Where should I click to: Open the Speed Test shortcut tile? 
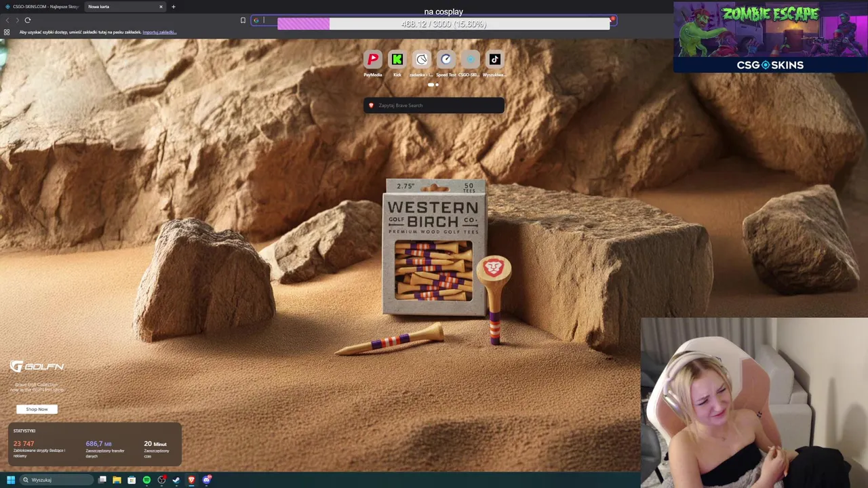pos(446,60)
